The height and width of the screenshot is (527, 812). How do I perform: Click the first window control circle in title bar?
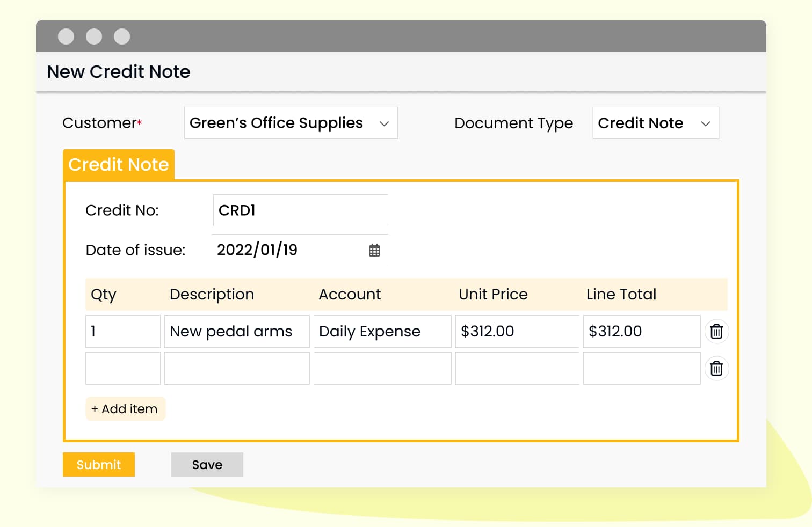(66, 36)
